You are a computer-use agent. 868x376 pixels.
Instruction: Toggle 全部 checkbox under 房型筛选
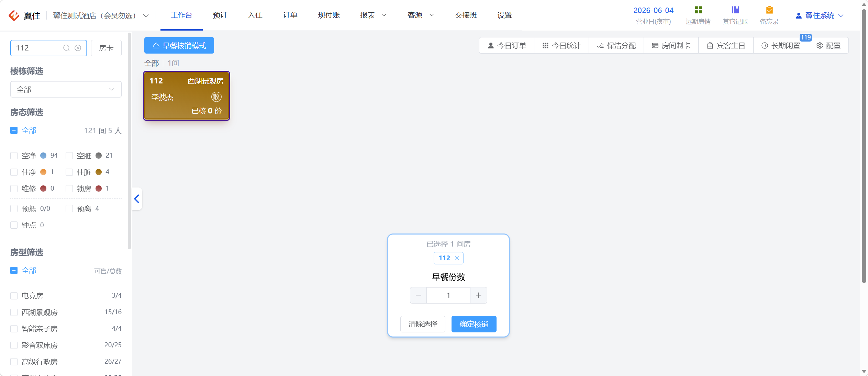(x=14, y=271)
